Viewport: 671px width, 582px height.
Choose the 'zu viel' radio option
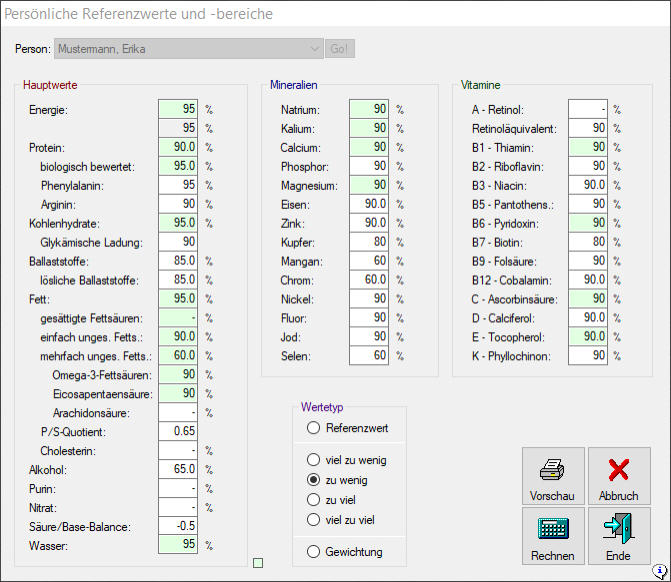coord(314,500)
